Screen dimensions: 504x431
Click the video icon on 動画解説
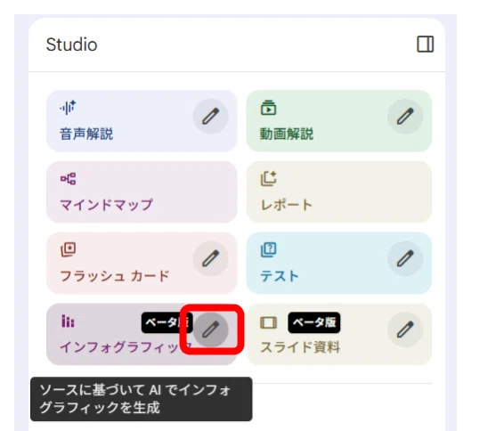(268, 108)
